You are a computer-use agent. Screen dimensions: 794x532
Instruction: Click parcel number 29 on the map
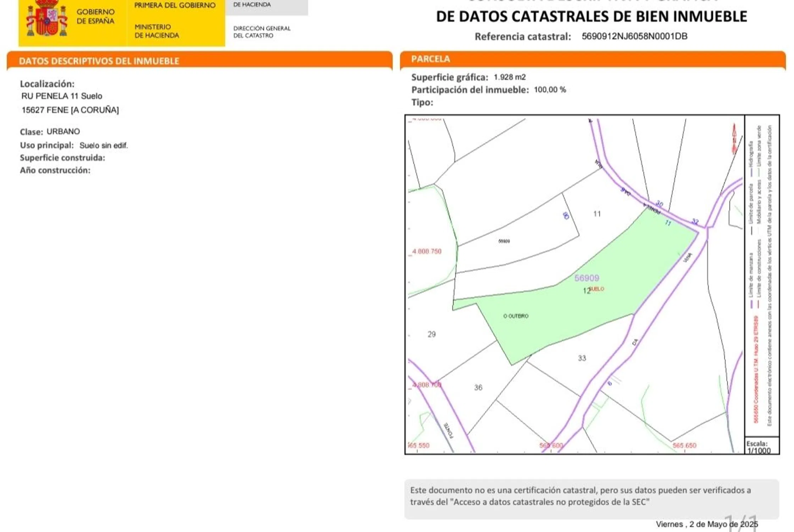pos(431,334)
